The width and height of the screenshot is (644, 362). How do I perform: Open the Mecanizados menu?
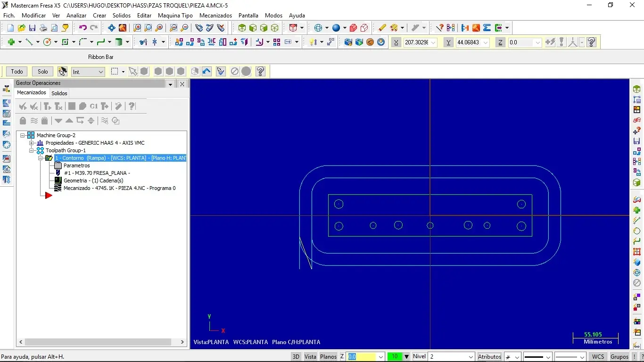[215, 16]
